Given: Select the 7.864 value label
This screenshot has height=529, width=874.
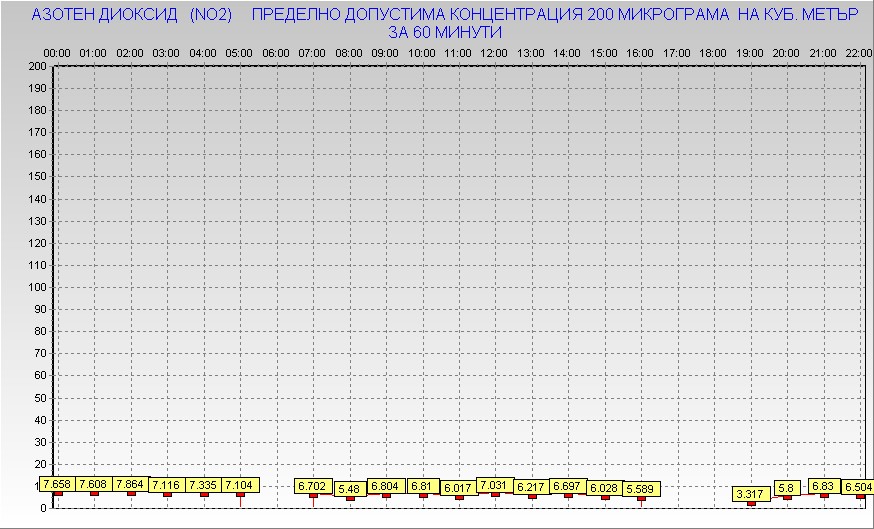Looking at the screenshot, I should tap(131, 484).
